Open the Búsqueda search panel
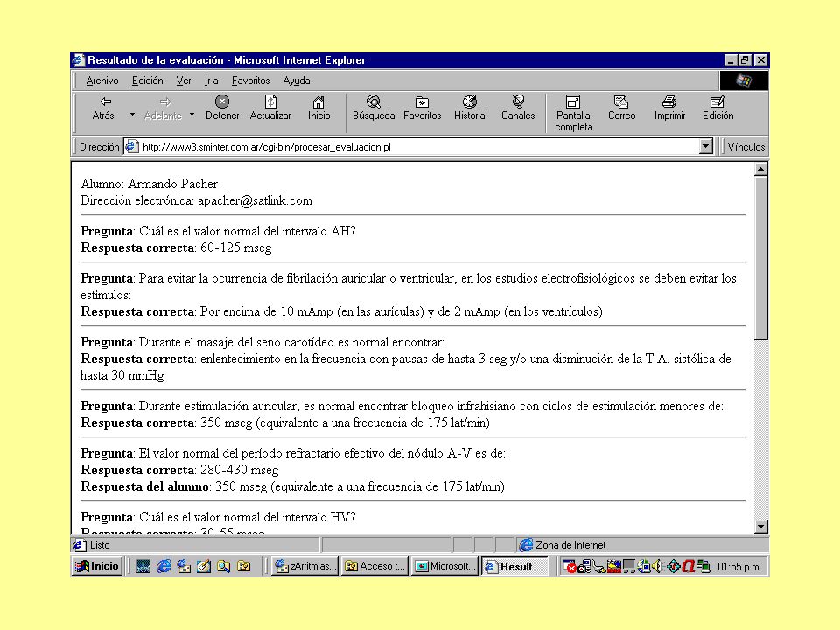 tap(374, 108)
